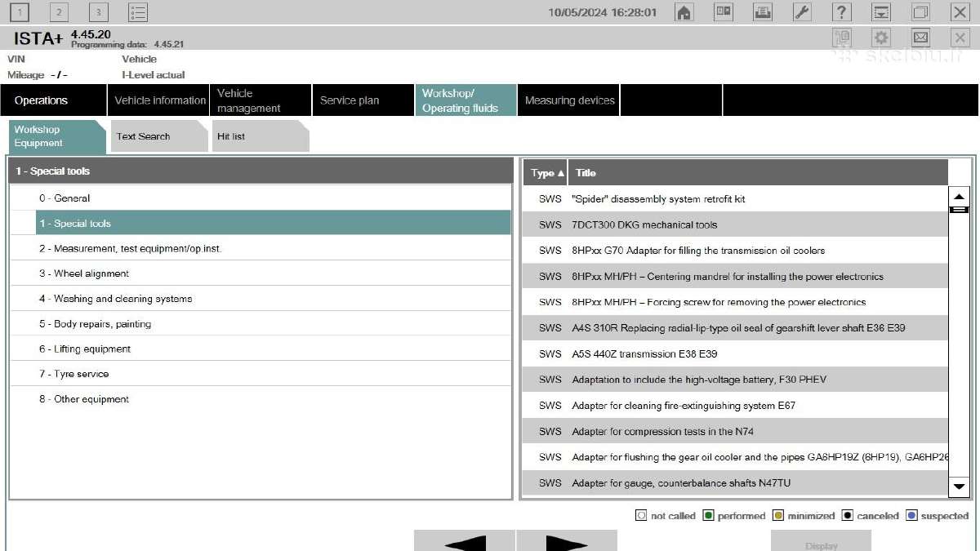Click the forward arrow navigation button

[x=567, y=541]
